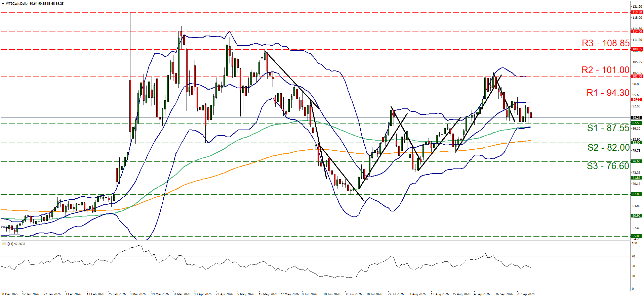Click the red 114.00 price tag on axis
Viewport: 644px width, 298px height.
point(637,32)
